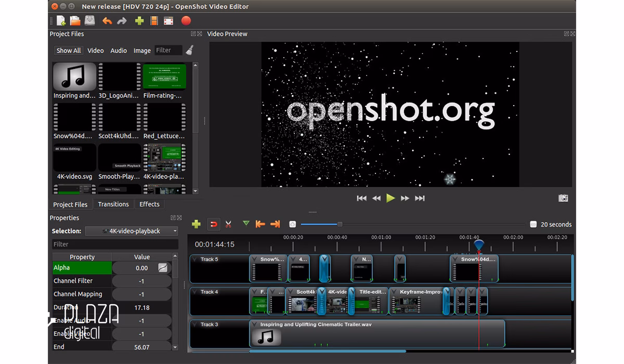The height and width of the screenshot is (364, 624).
Task: Rewind the video preview
Action: (376, 198)
